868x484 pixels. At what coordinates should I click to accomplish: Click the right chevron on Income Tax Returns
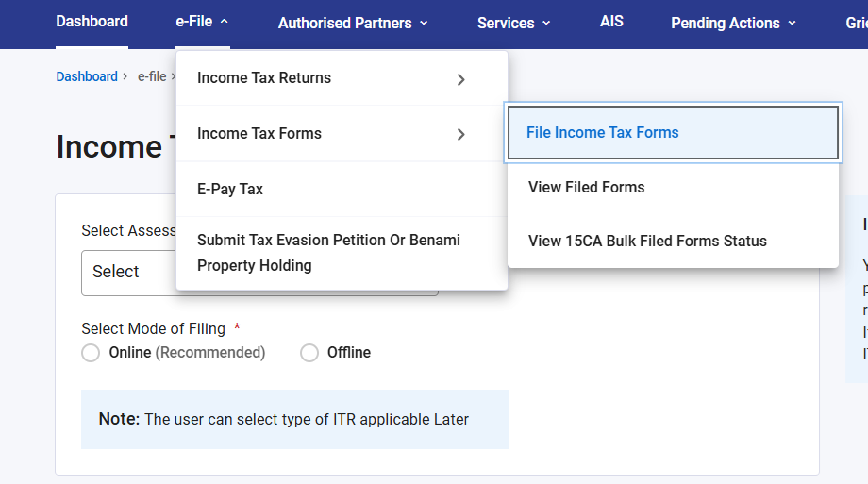[x=460, y=79]
